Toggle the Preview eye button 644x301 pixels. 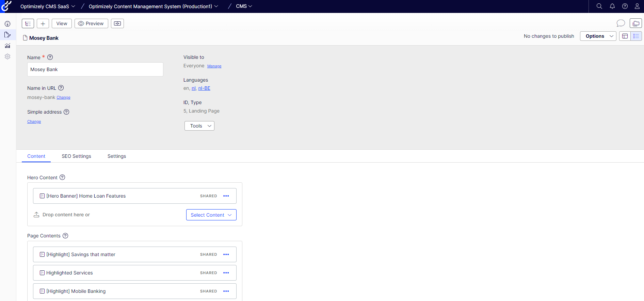point(91,23)
